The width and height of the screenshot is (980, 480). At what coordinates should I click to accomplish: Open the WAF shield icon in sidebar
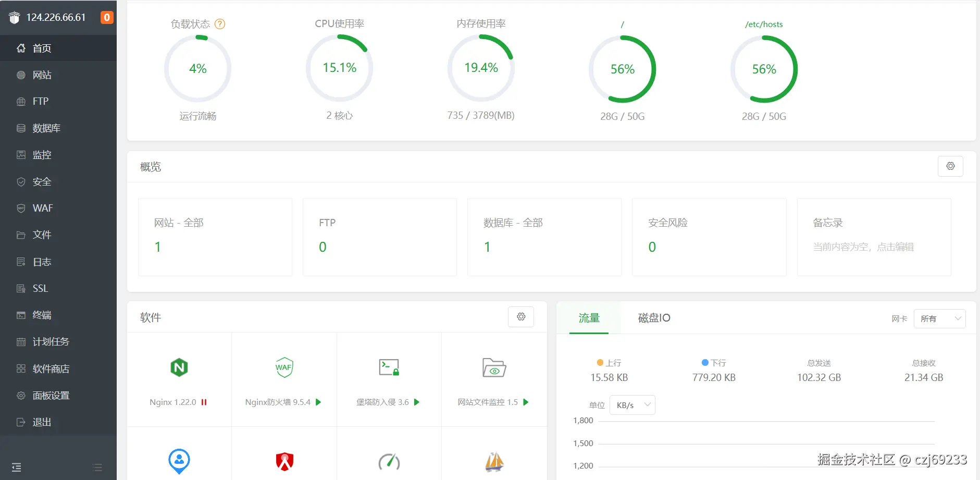(x=21, y=208)
